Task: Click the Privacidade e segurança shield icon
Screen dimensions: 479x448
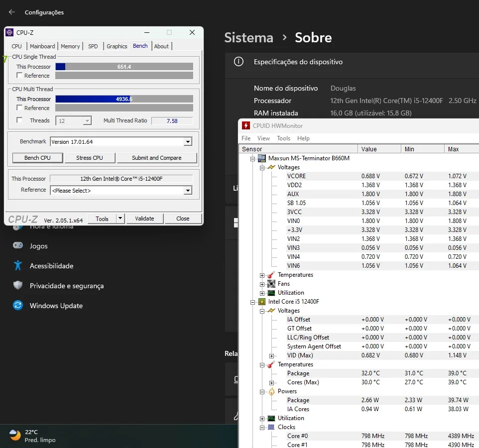Action: click(18, 285)
